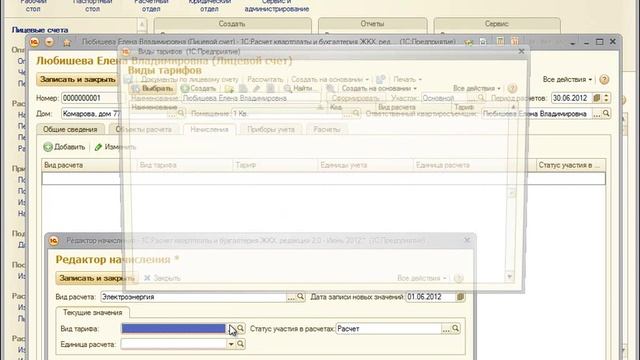Click ellipsis button of Ответственный квартиросъемщик field
The height and width of the screenshot is (360, 640).
coord(597,114)
